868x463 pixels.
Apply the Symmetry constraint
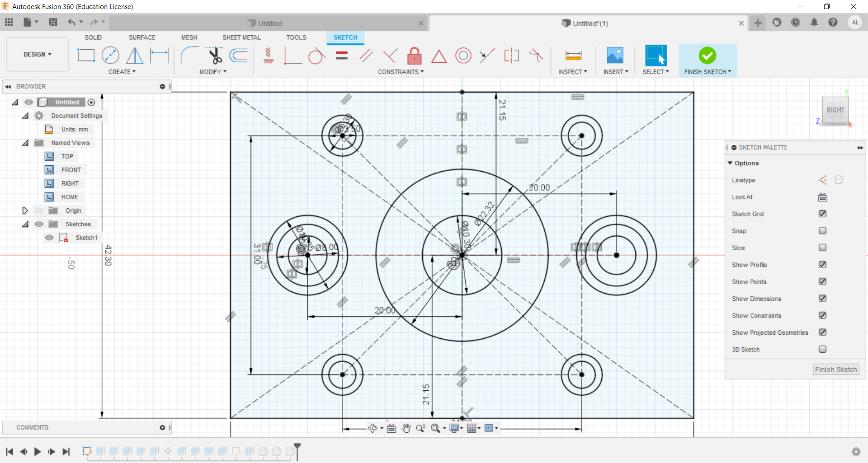pyautogui.click(x=512, y=56)
